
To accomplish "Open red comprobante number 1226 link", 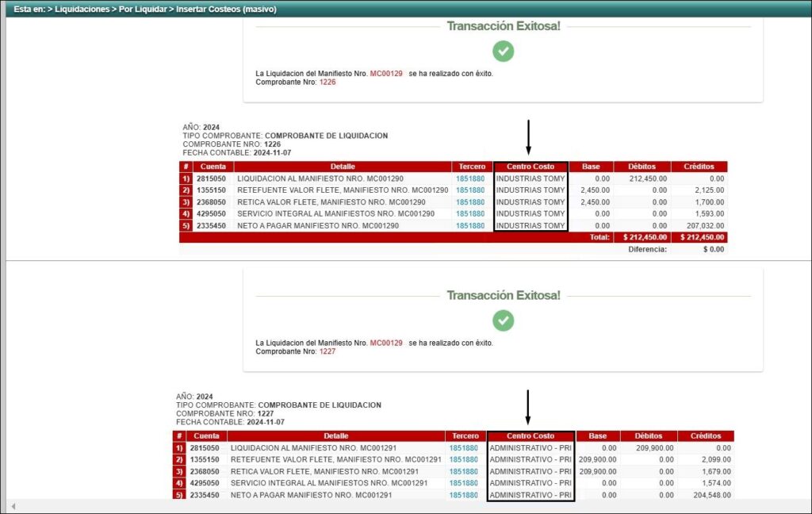I will tap(327, 82).
